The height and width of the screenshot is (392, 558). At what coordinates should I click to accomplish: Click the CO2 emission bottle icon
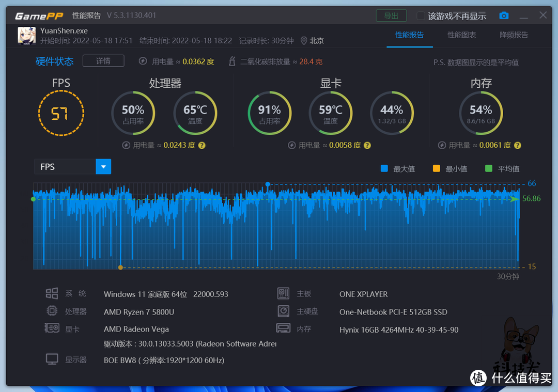click(x=232, y=61)
